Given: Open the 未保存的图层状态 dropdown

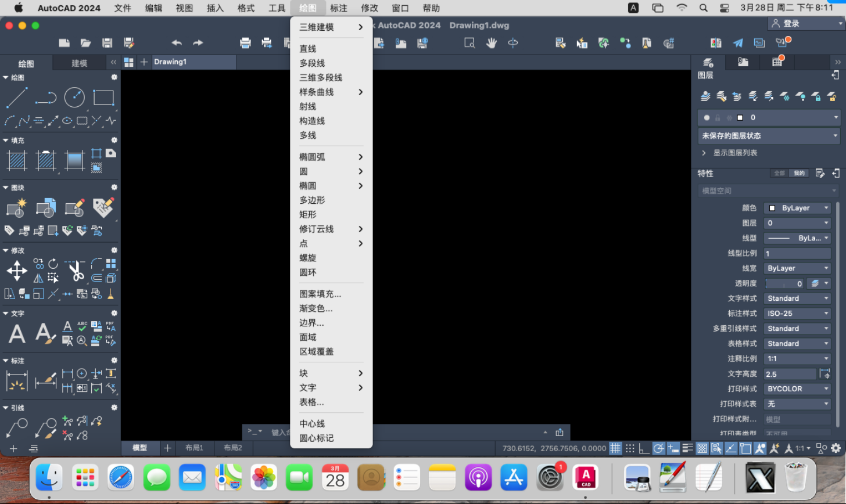Looking at the screenshot, I should tap(769, 136).
